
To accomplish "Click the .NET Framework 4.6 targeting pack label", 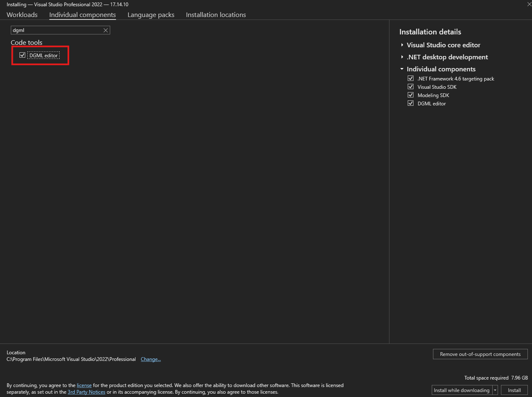I will [456, 79].
